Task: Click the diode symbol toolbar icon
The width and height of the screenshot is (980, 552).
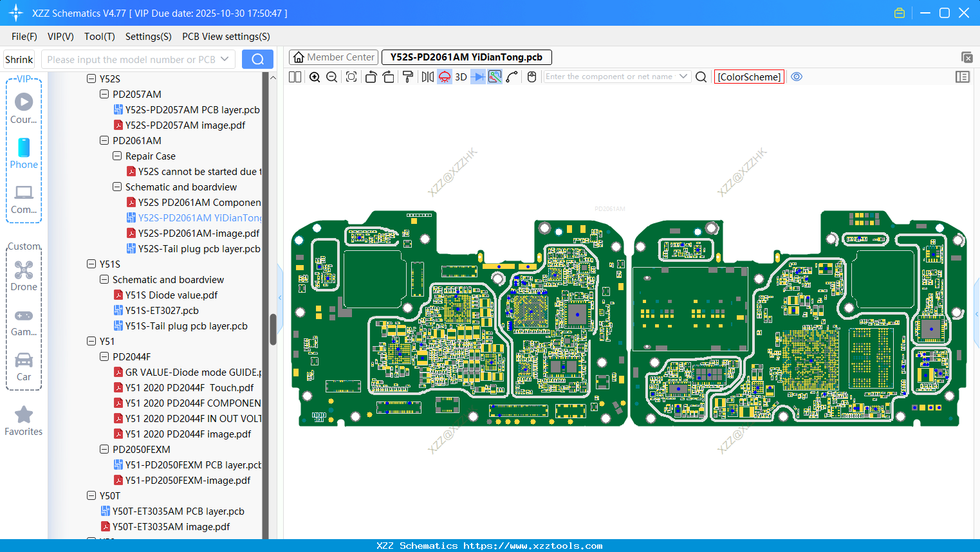Action: (x=478, y=77)
